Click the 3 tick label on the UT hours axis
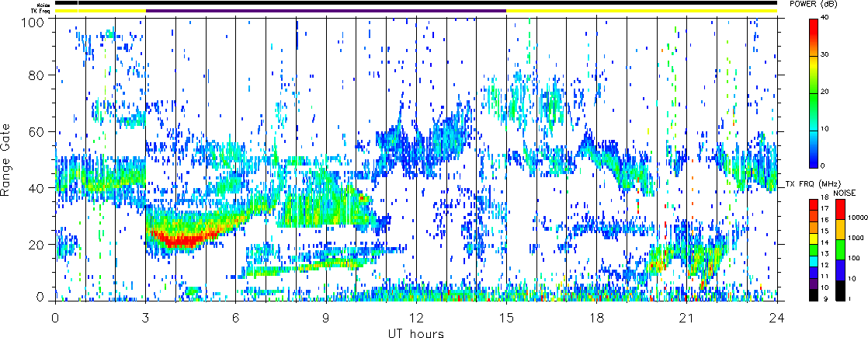868x338 pixels. pos(146,319)
